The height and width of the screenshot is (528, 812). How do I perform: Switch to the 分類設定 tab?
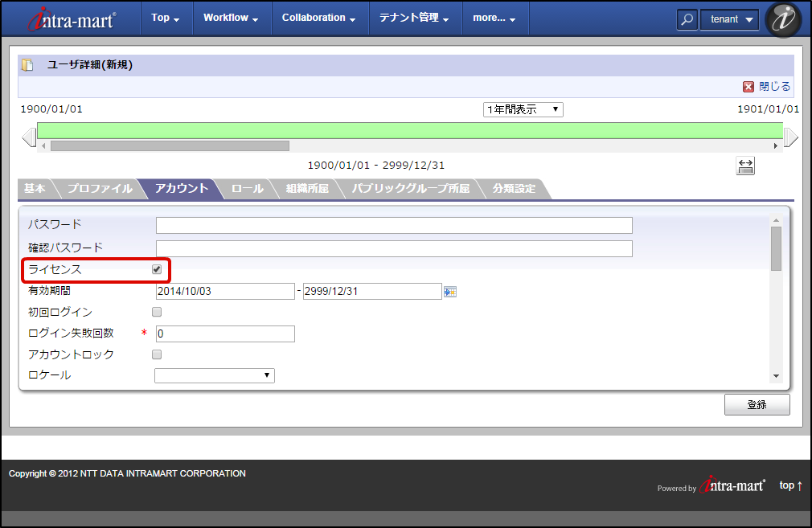click(x=514, y=189)
